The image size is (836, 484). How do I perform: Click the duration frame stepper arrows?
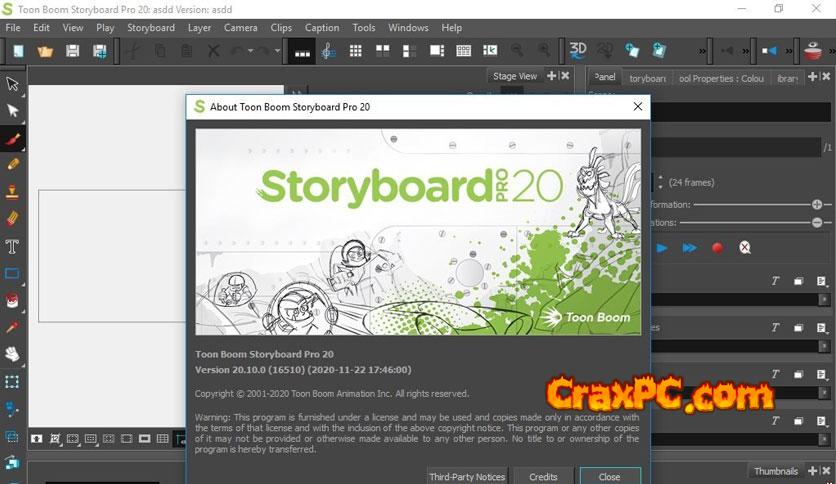[x=660, y=182]
